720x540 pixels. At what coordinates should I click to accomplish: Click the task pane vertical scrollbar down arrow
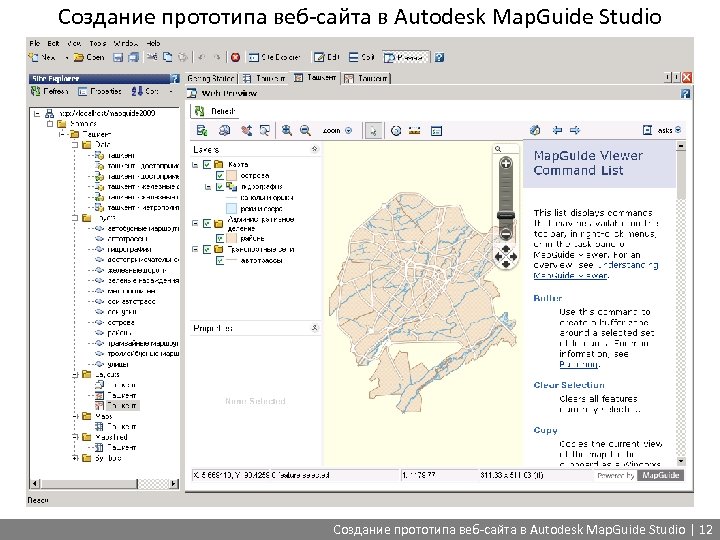coord(681,461)
